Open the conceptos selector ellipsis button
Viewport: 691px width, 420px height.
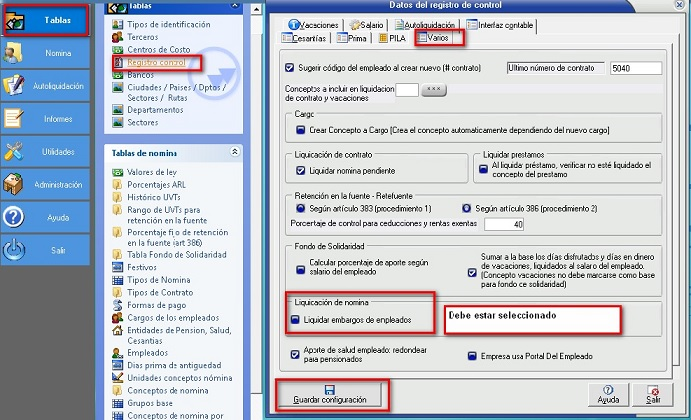click(x=434, y=90)
